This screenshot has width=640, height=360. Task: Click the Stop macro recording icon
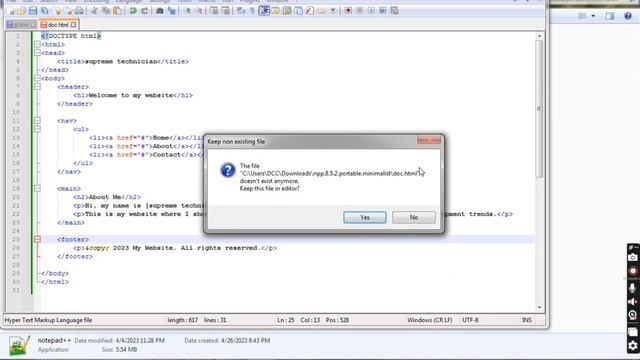click(x=360, y=11)
